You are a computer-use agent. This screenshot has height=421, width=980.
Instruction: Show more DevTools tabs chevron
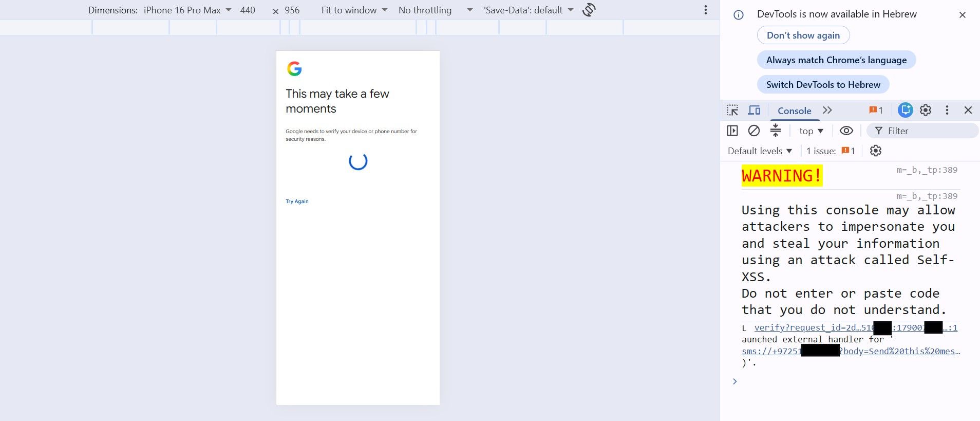(x=827, y=111)
